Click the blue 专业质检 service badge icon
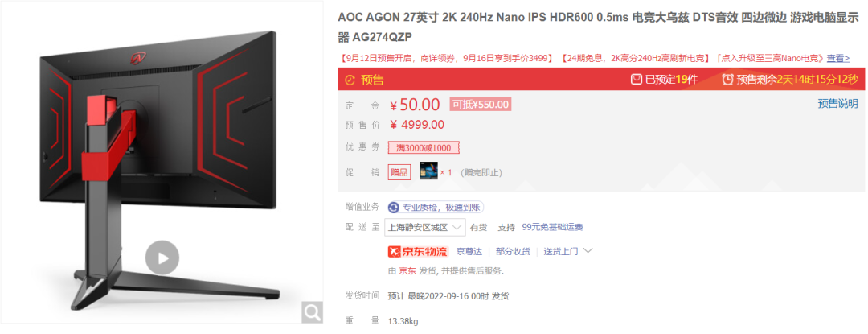The width and height of the screenshot is (868, 334). (394, 208)
